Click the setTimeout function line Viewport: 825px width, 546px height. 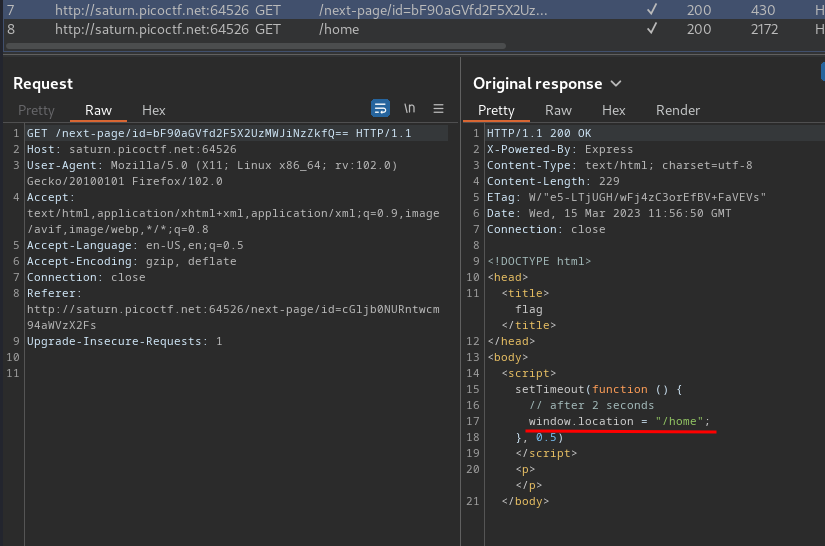pyautogui.click(x=599, y=389)
